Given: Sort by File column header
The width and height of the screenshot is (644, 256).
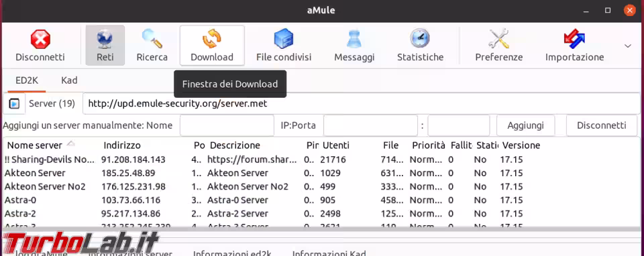Looking at the screenshot, I should pos(390,145).
